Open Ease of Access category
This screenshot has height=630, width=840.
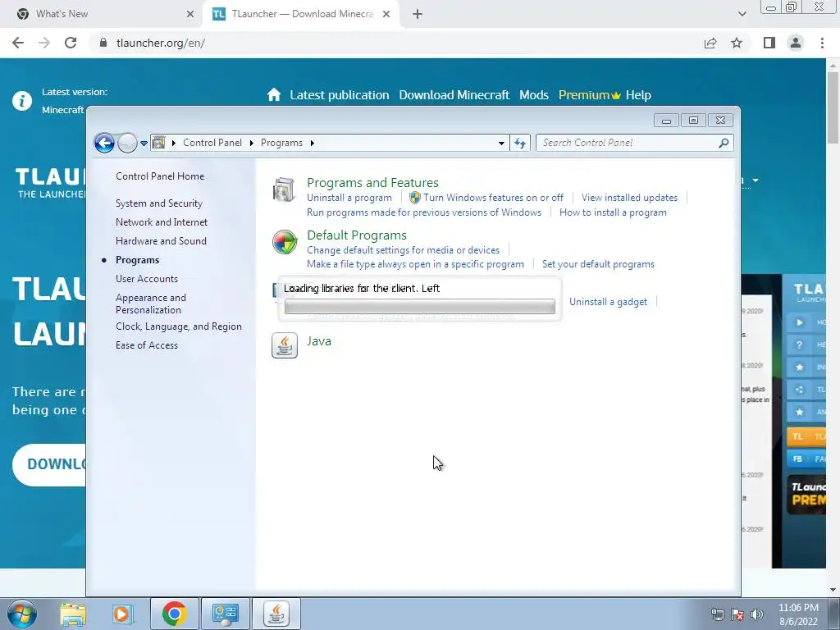point(147,345)
